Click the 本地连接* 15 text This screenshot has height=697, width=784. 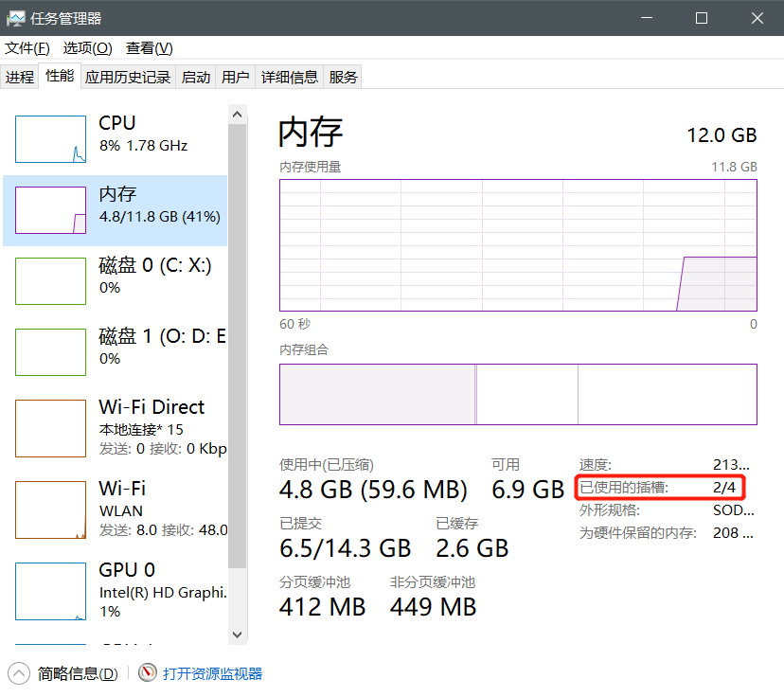point(141,430)
